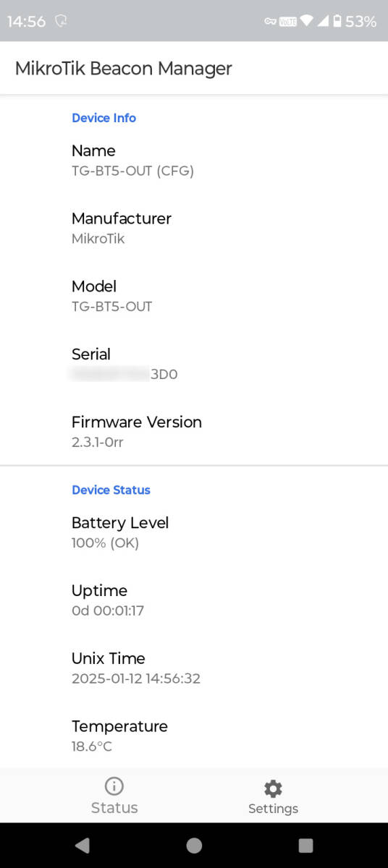The height and width of the screenshot is (868, 388).
Task: Open recent apps square button
Action: coord(305,845)
